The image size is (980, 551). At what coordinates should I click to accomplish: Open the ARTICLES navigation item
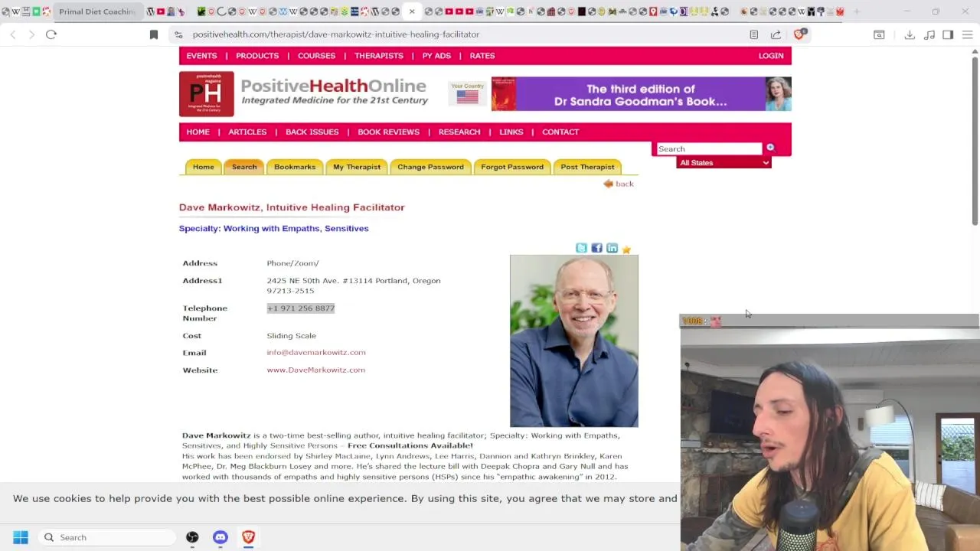(247, 132)
